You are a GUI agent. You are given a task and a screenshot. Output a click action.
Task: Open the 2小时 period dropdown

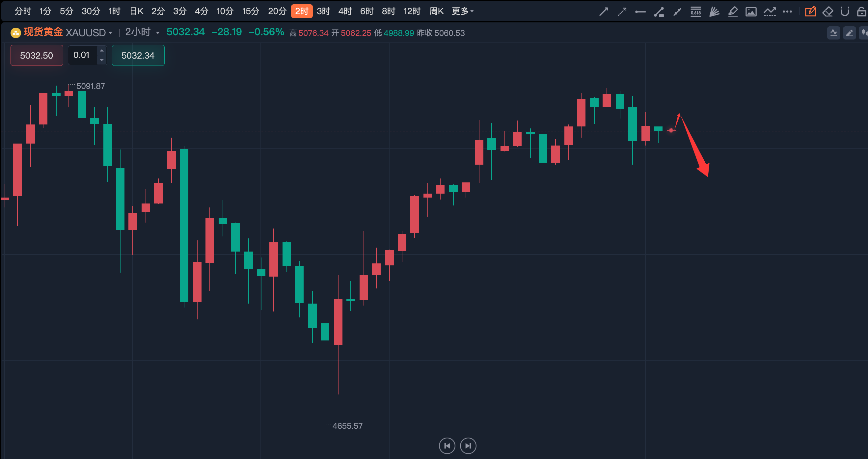(142, 32)
